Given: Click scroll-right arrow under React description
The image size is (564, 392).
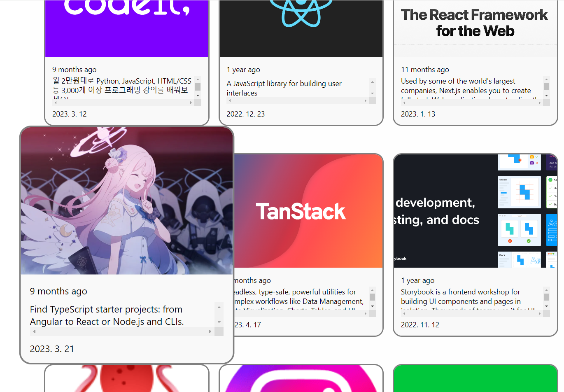Looking at the screenshot, I should pyautogui.click(x=365, y=100).
